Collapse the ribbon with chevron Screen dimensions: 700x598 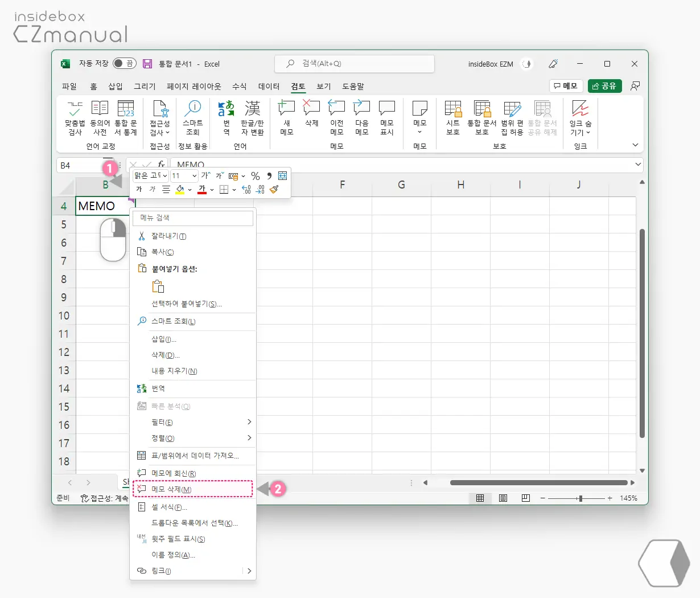pos(635,145)
